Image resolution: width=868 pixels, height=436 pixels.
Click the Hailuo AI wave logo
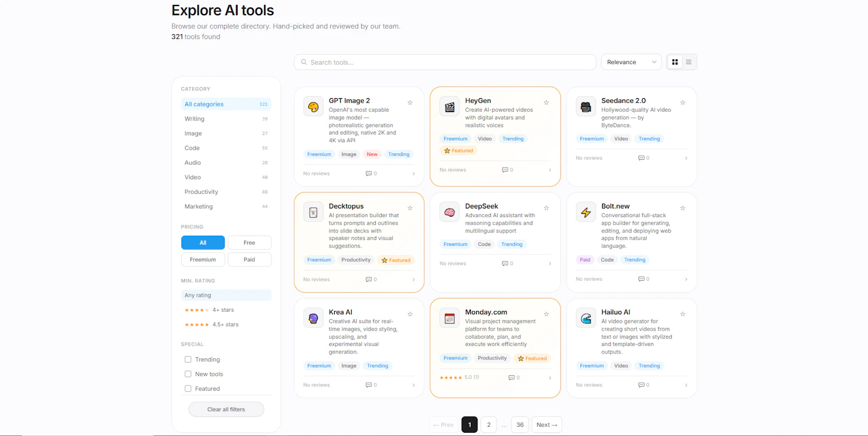point(586,318)
